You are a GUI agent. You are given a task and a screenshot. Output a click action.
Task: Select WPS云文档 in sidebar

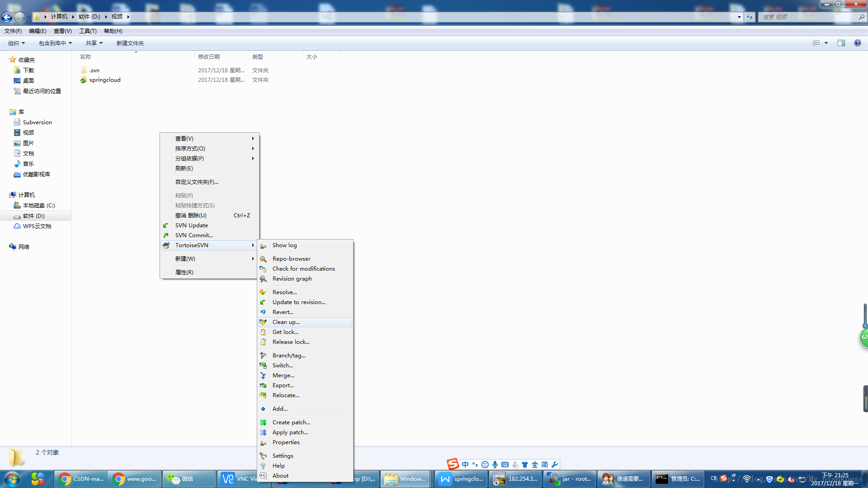(x=37, y=226)
